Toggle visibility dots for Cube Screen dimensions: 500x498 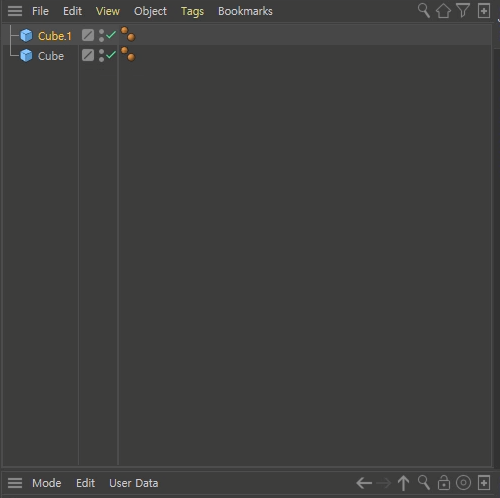(101, 55)
